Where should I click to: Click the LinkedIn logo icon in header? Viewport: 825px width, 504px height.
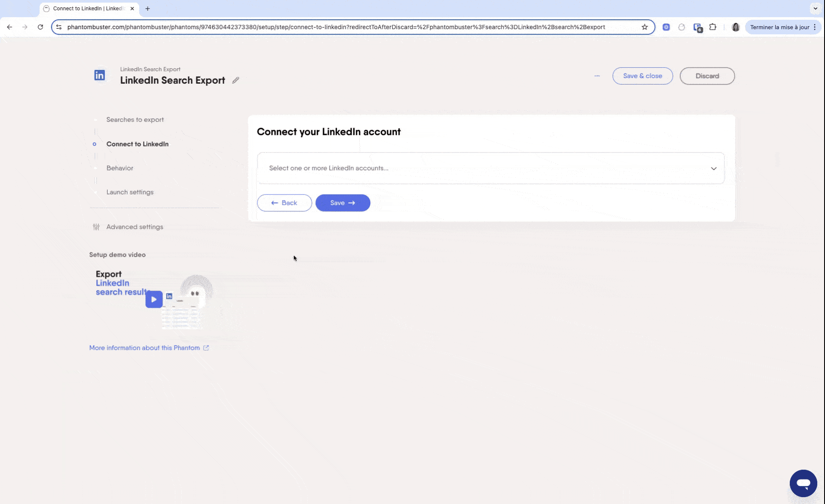point(99,75)
